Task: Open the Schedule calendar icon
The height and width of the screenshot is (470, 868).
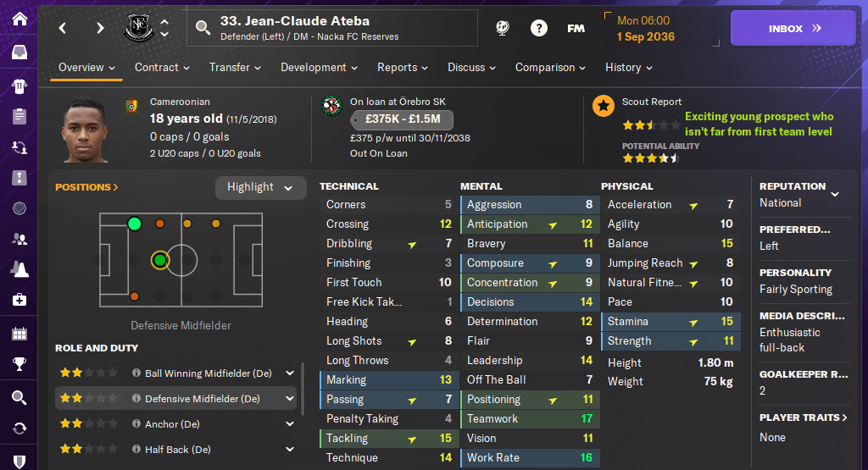Action: 19,333
